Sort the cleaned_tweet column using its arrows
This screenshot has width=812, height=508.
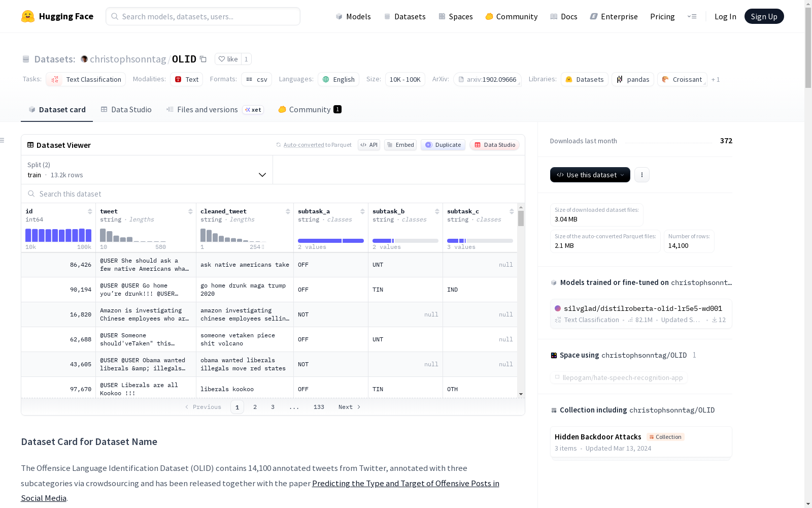pos(288,211)
